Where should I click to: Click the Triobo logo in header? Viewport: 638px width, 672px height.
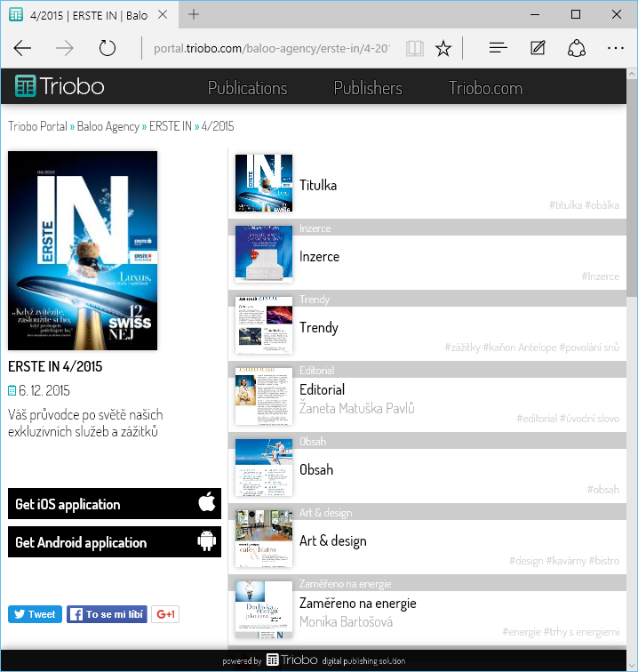coord(60,86)
